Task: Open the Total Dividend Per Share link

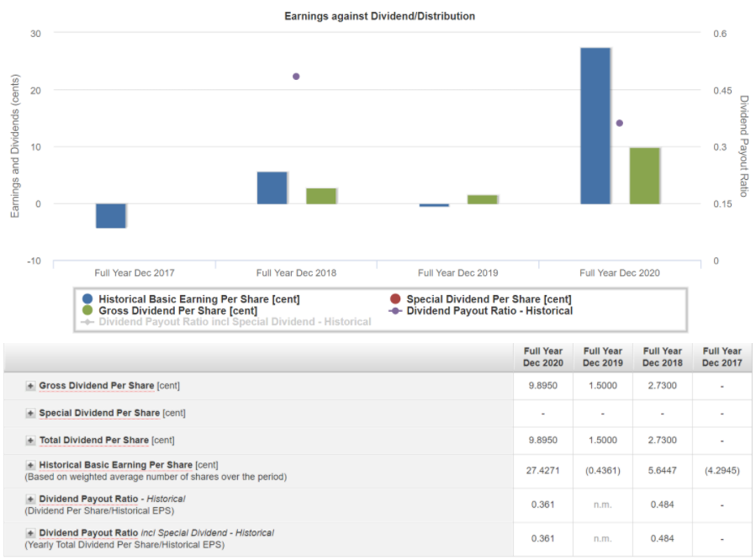Action: click(93, 441)
